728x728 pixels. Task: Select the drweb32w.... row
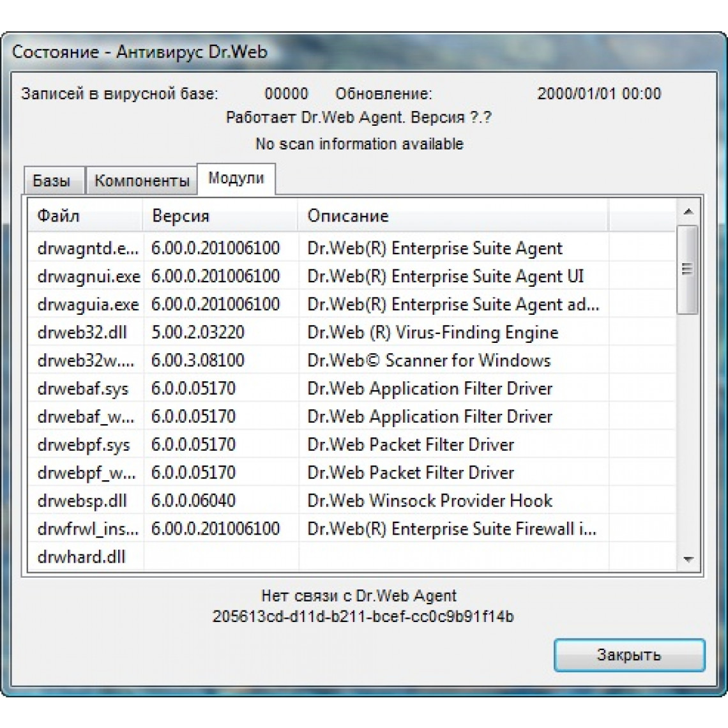click(x=351, y=360)
